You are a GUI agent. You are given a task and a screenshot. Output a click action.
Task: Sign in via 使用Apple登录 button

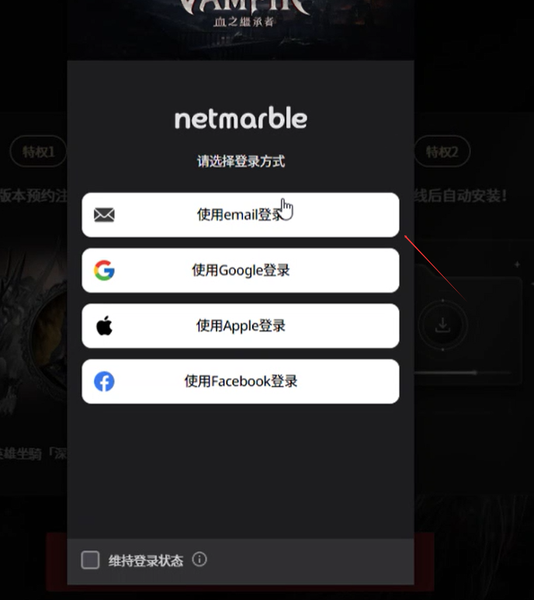tap(241, 326)
